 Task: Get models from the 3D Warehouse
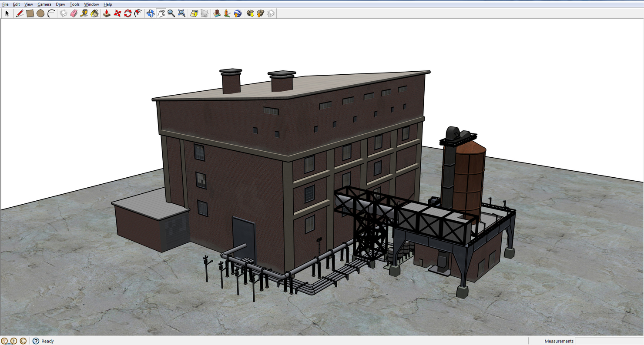point(250,13)
